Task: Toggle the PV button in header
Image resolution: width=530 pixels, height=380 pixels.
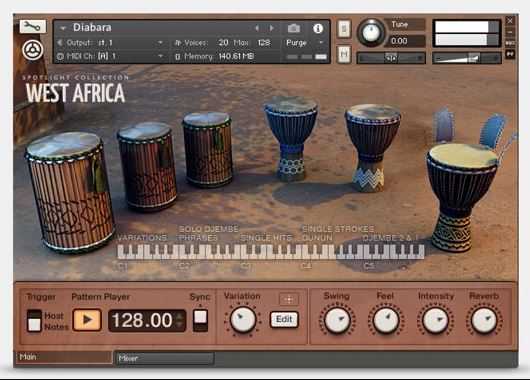Action: pyautogui.click(x=510, y=54)
